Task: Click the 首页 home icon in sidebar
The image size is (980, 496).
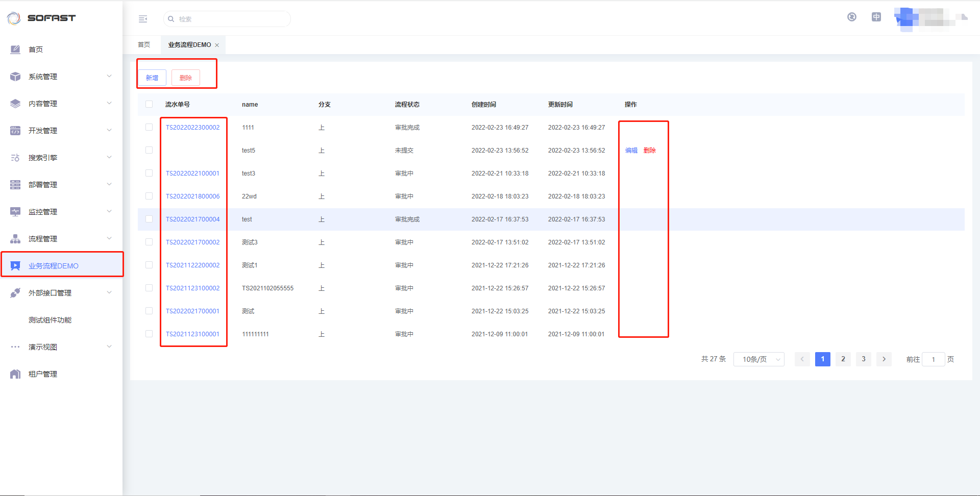Action: [x=15, y=49]
